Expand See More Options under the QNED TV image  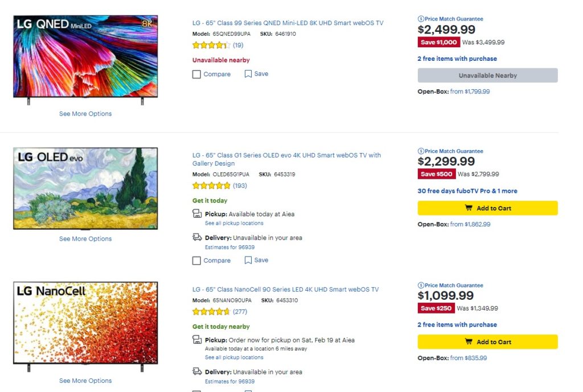click(x=85, y=113)
